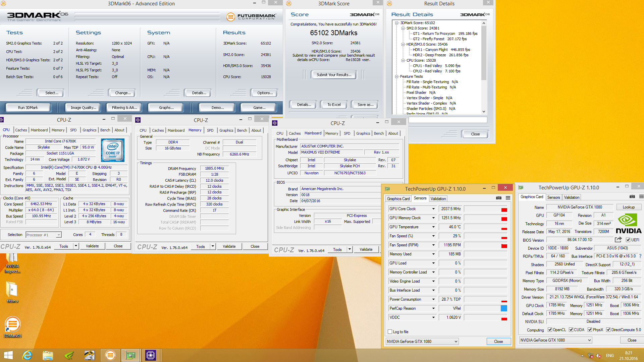Open File Explorer from the taskbar
Viewport: 644px width, 362px height.
click(x=48, y=355)
